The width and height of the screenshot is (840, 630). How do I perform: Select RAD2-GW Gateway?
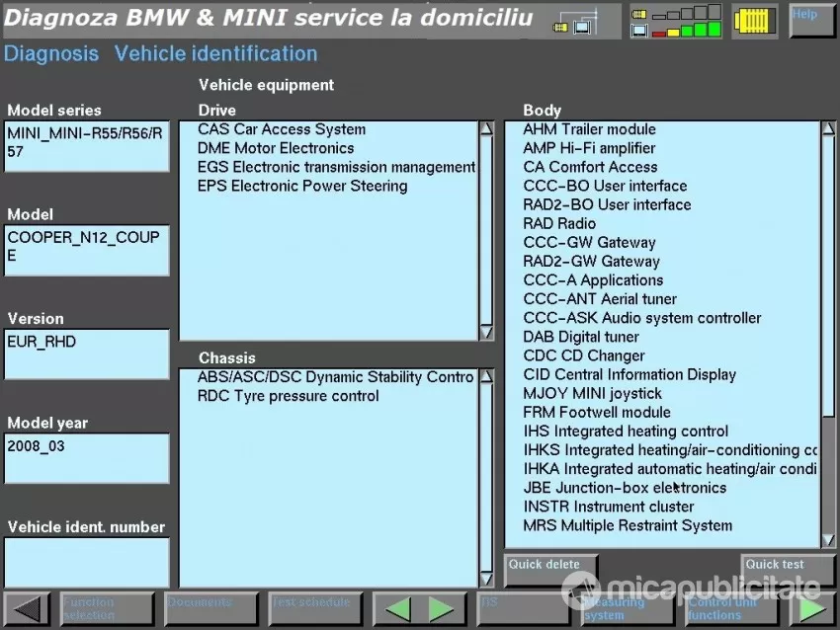click(591, 262)
